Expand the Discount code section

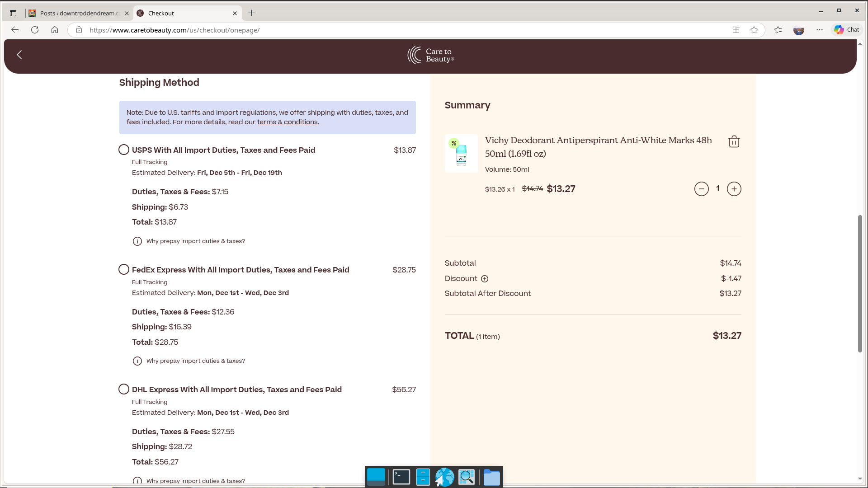(485, 279)
